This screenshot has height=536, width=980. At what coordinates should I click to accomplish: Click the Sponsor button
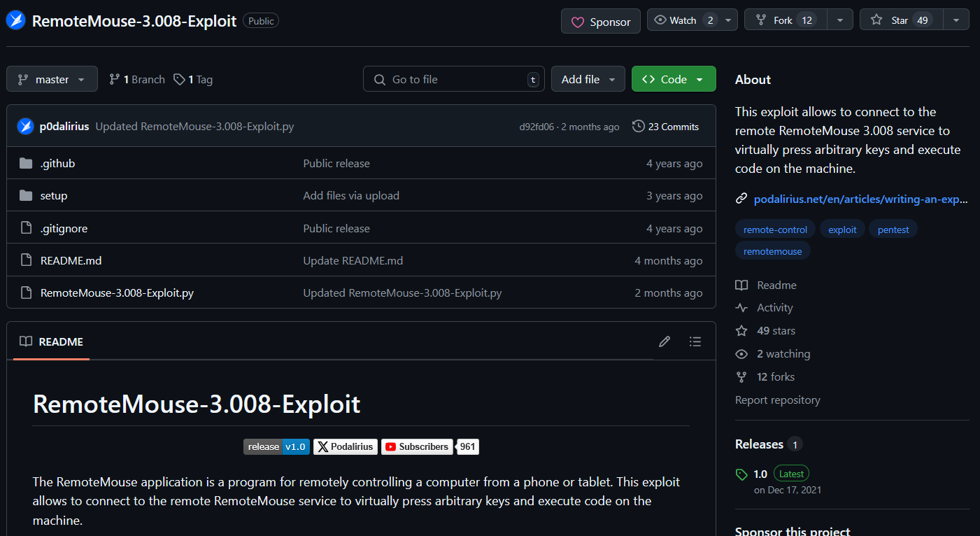click(600, 22)
